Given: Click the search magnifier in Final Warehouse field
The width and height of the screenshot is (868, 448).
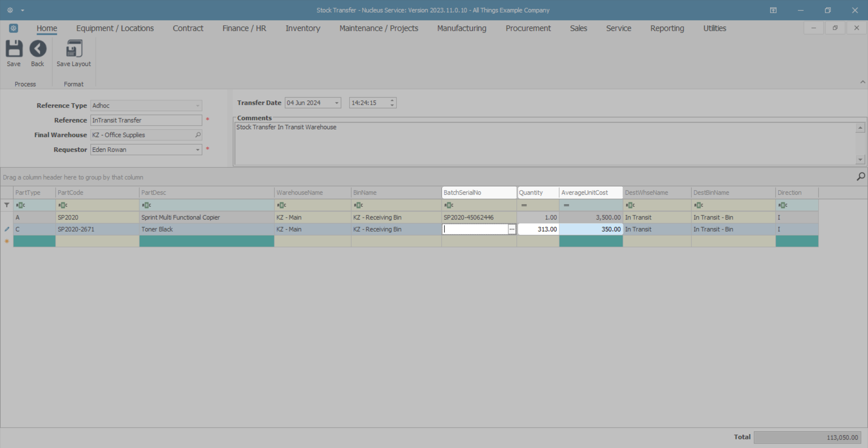Looking at the screenshot, I should 198,135.
